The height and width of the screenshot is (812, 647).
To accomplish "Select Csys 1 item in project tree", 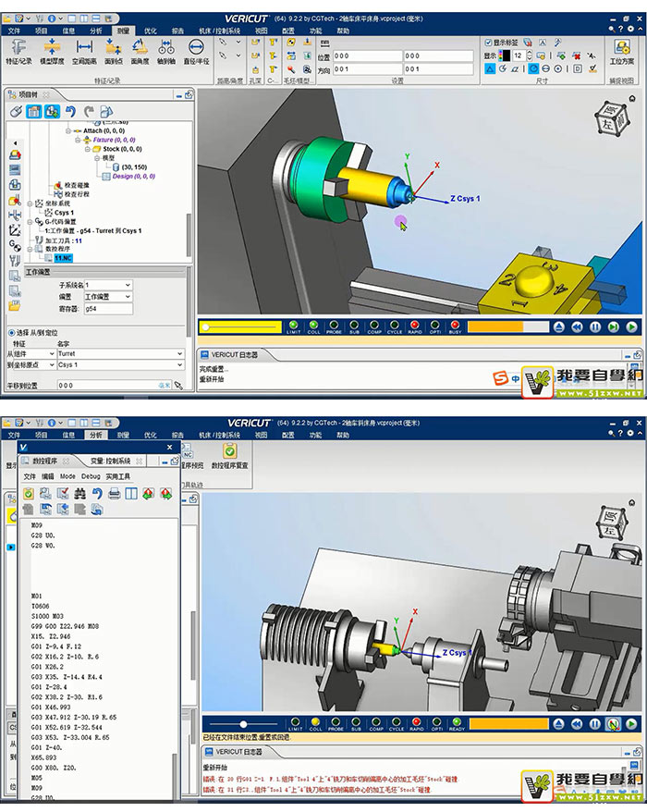I will (x=64, y=213).
